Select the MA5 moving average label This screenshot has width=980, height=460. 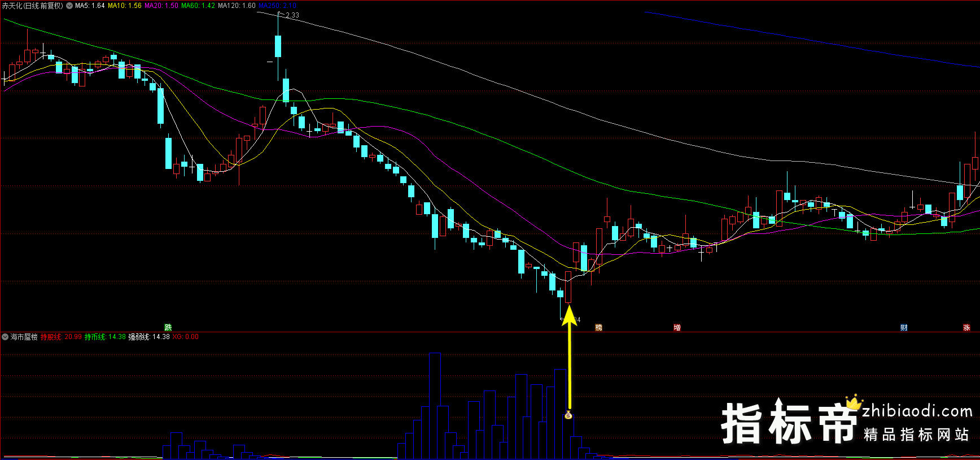[x=90, y=6]
